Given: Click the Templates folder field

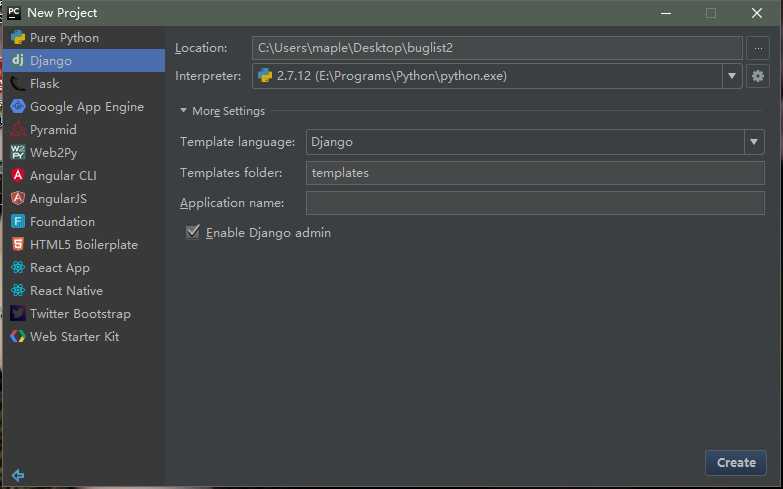Looking at the screenshot, I should point(535,173).
